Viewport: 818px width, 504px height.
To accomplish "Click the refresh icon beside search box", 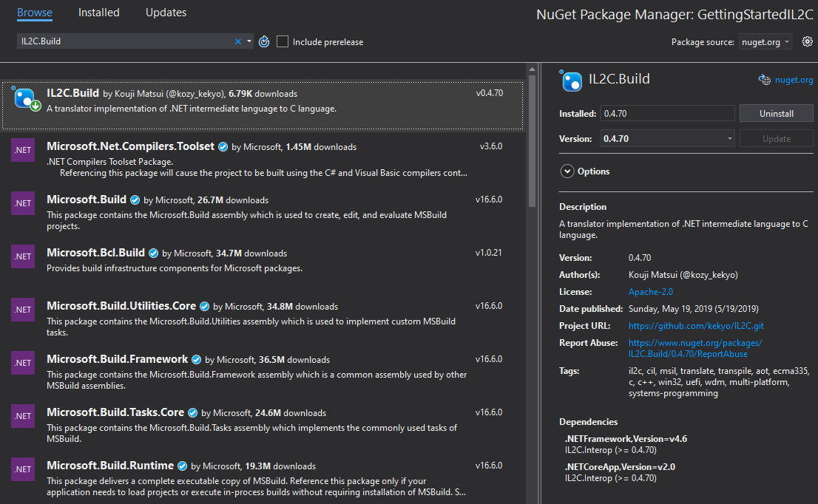I will coord(265,42).
